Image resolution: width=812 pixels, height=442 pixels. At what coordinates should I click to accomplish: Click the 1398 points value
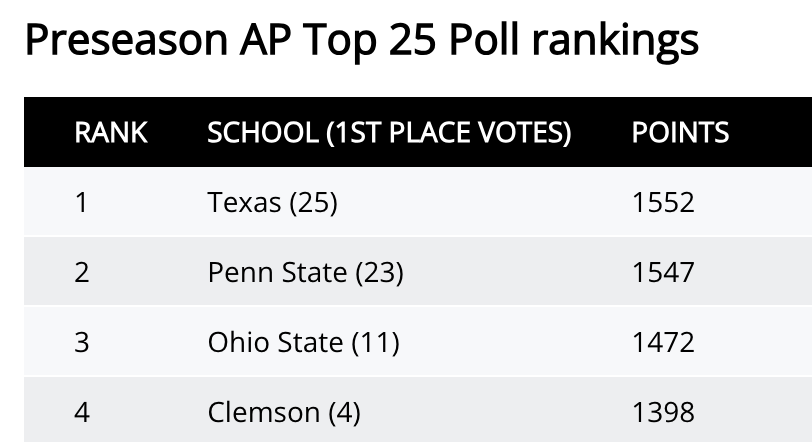pos(663,411)
